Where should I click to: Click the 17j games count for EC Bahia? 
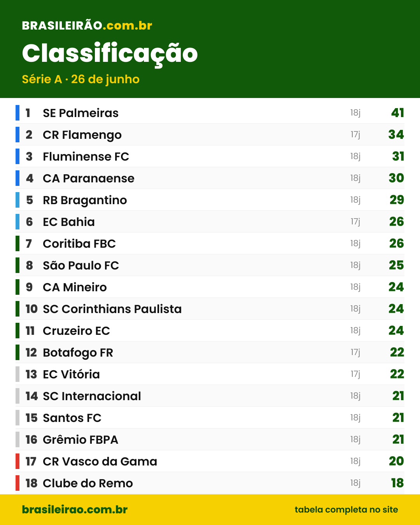pyautogui.click(x=355, y=222)
